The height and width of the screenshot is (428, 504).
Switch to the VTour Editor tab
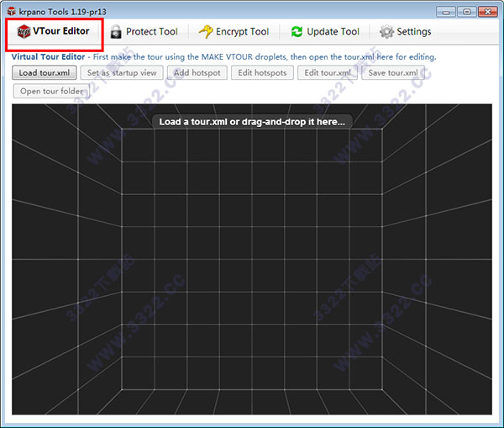tap(54, 32)
